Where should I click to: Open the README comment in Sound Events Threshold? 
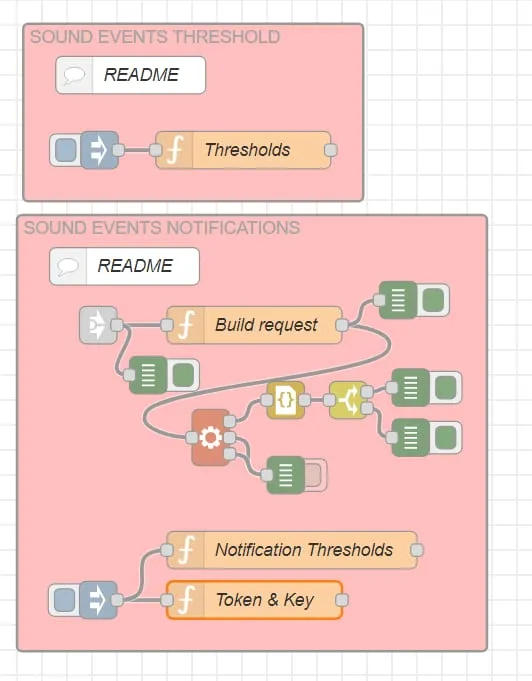coord(131,75)
